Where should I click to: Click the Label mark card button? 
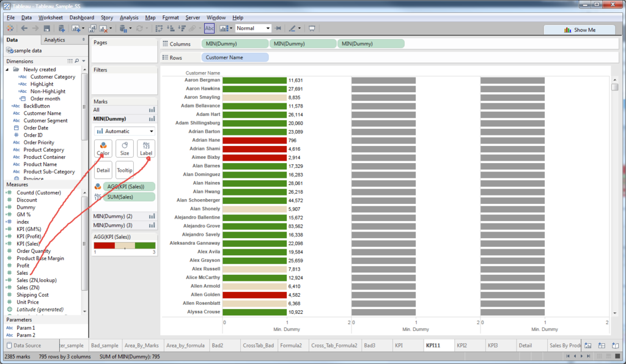[x=145, y=148]
